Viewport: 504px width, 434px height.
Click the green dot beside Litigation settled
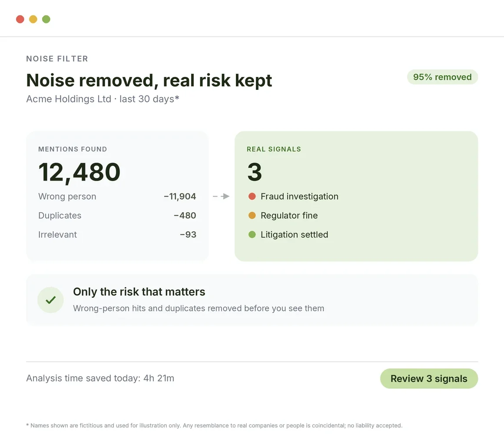[x=252, y=235]
